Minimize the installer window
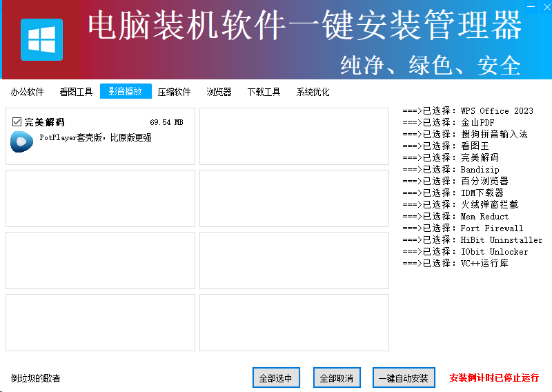Image resolution: width=552 pixels, height=392 pixels. point(531,6)
